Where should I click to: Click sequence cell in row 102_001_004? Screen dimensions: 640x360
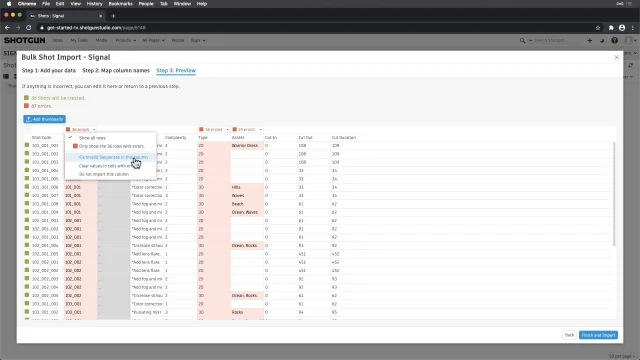[80, 245]
